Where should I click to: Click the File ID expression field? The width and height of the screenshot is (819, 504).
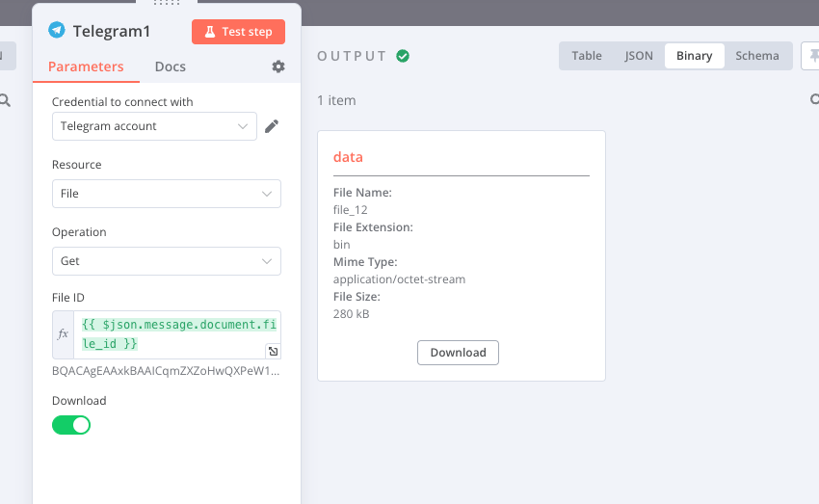point(177,334)
